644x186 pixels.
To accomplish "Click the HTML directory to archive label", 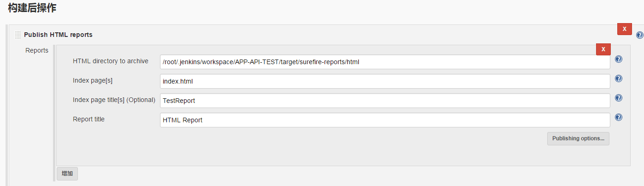I will [111, 61].
